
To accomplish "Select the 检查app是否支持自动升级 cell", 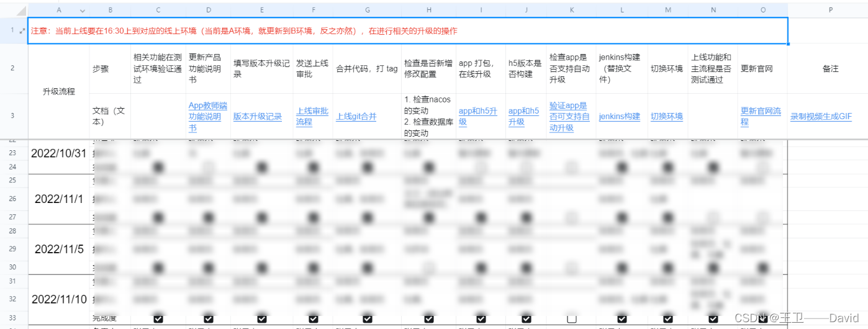I will pyautogui.click(x=572, y=69).
